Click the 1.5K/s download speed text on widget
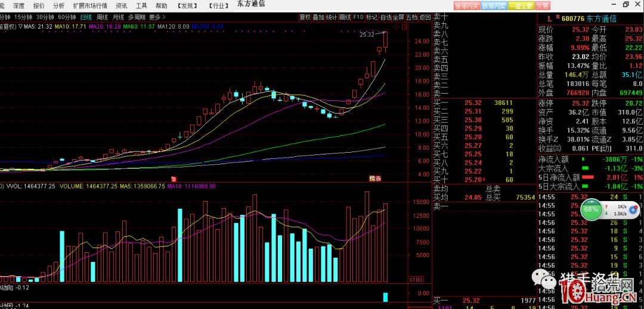644x309 pixels. point(620,214)
